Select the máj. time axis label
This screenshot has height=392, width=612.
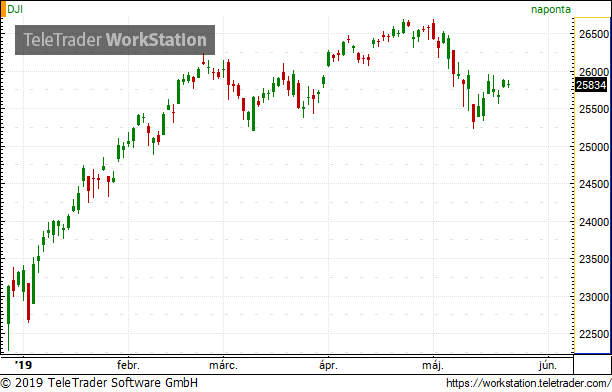(x=433, y=366)
